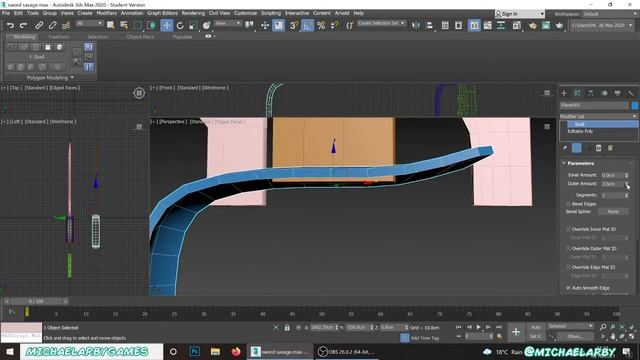640x360 pixels.
Task: Activate the Select and Scale tool
Action: point(193,25)
